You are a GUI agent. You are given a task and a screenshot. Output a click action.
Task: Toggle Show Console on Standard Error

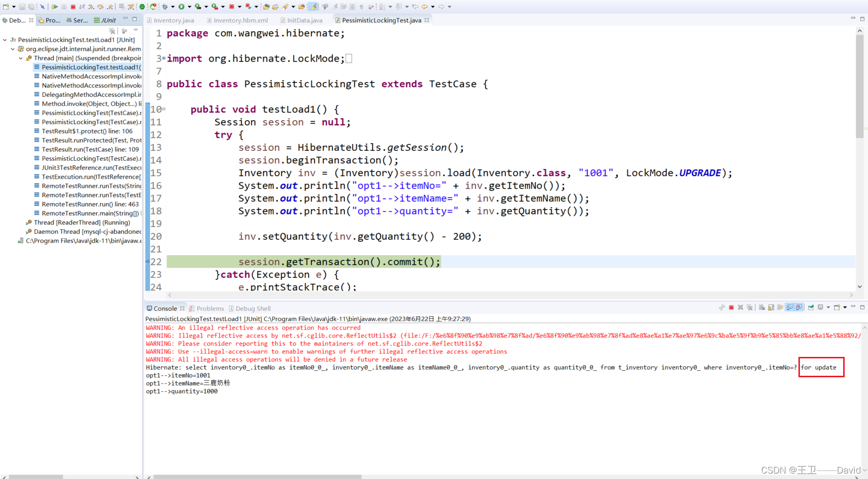(x=799, y=307)
